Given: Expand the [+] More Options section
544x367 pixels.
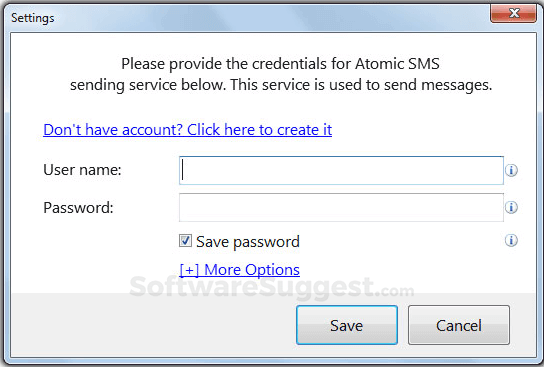Looking at the screenshot, I should tap(239, 270).
